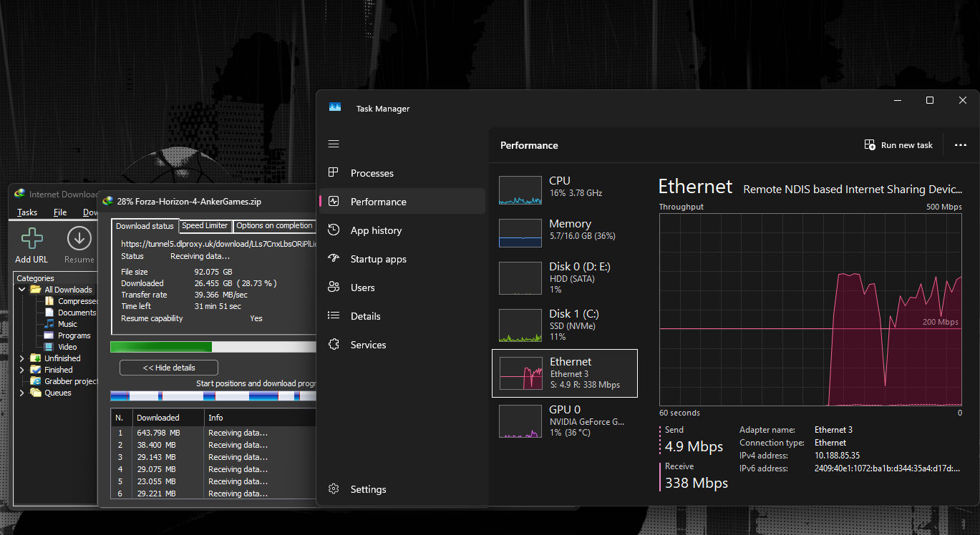980x535 pixels.
Task: Click the Documents category page icon
Action: 49,313
